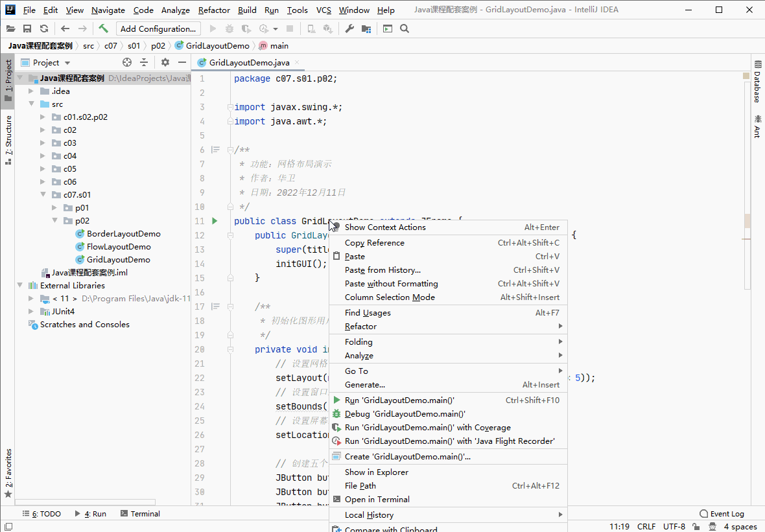
Task: Open the Structure tool window
Action: pos(8,141)
